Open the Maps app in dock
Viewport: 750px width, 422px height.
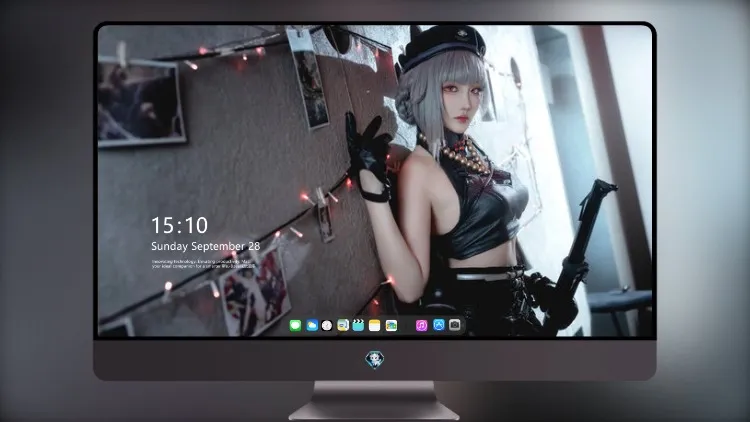[343, 326]
